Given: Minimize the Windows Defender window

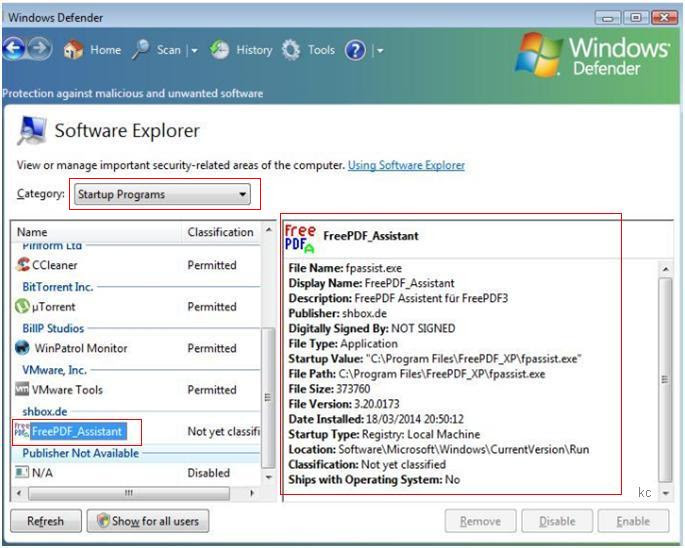Looking at the screenshot, I should click(x=607, y=18).
